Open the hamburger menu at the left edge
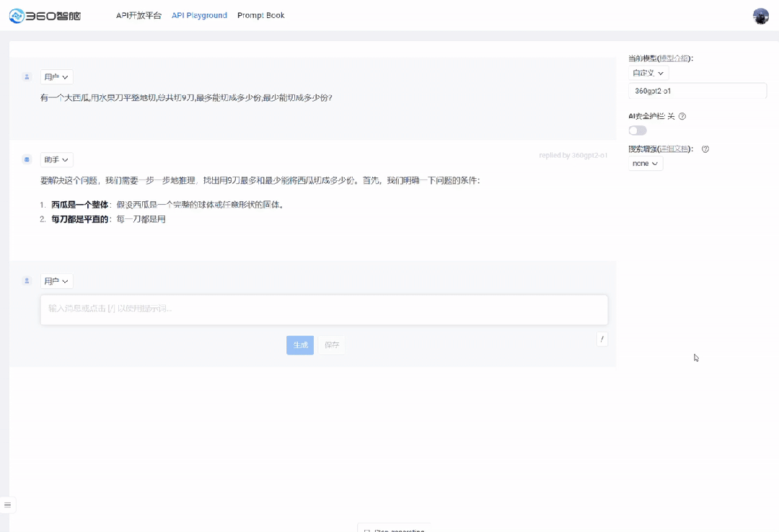 click(x=7, y=505)
